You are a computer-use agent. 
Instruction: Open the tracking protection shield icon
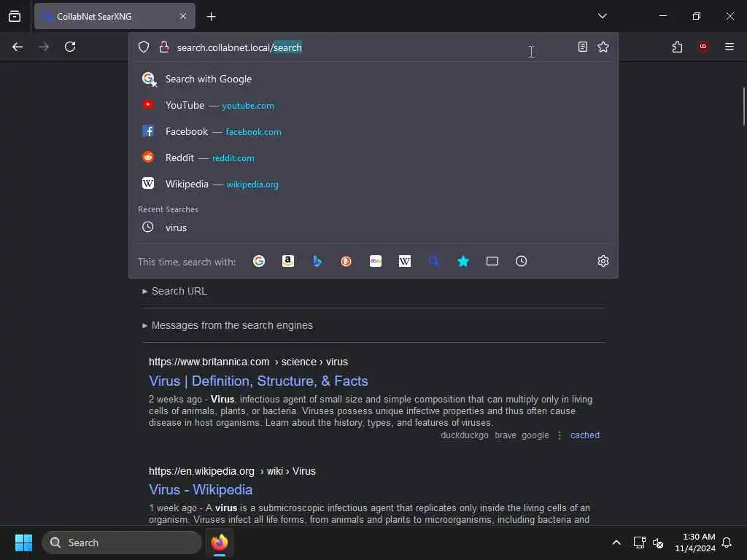coord(144,47)
